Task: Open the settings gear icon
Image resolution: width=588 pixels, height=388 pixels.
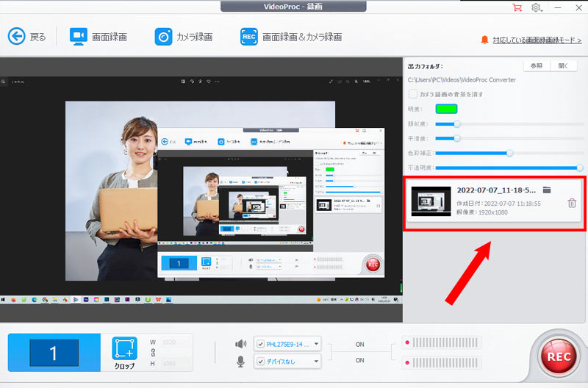Action: coord(537,7)
